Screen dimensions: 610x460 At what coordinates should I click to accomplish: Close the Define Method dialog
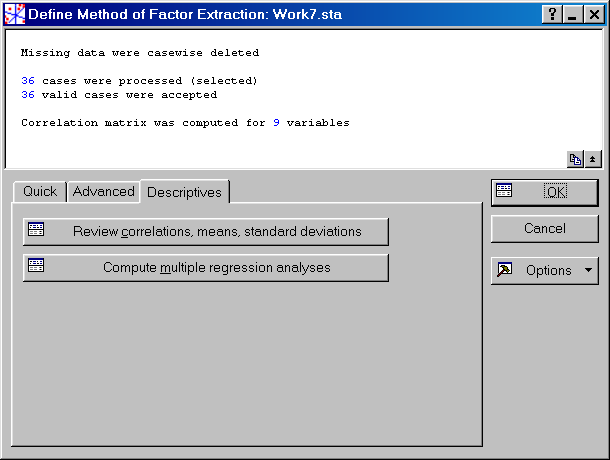pyautogui.click(x=594, y=15)
